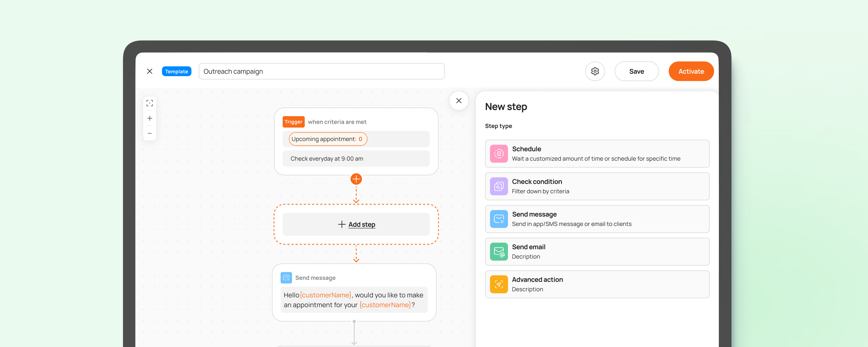Open the Hello customerName message text box
Image resolution: width=868 pixels, height=347 pixels.
click(x=354, y=300)
